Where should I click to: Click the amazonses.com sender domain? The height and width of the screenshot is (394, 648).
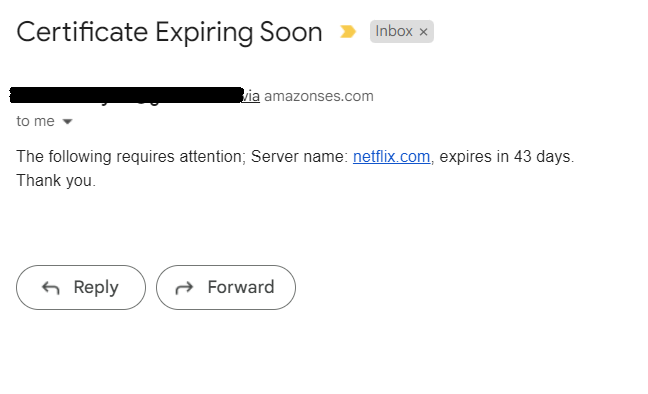click(319, 96)
